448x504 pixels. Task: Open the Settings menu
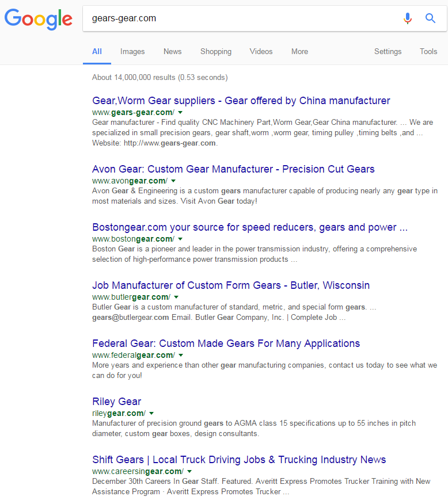point(388,51)
